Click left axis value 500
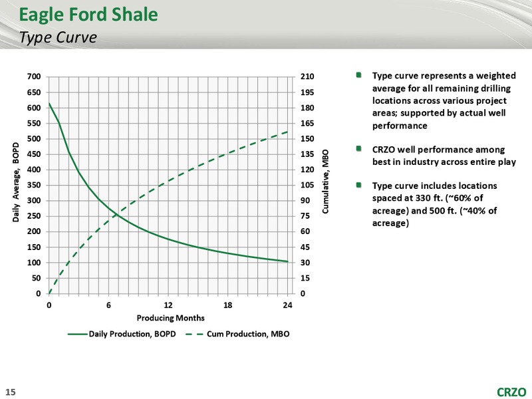The width and height of the screenshot is (532, 399). (34, 139)
